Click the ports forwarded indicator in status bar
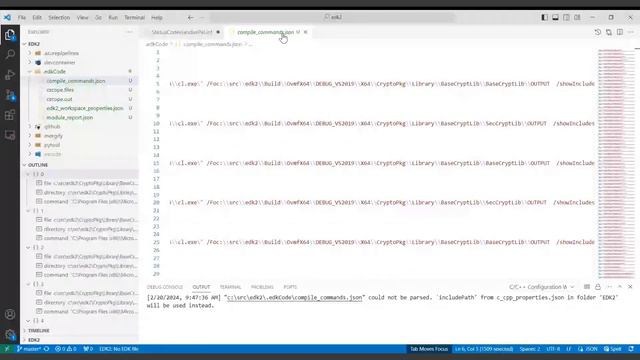This screenshot has width=640, height=360. [x=88, y=349]
